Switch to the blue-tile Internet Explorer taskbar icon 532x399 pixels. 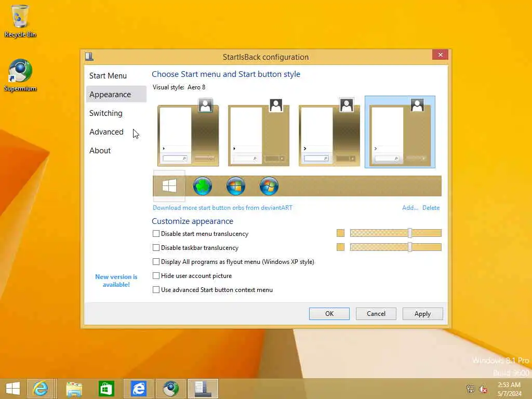(x=138, y=389)
